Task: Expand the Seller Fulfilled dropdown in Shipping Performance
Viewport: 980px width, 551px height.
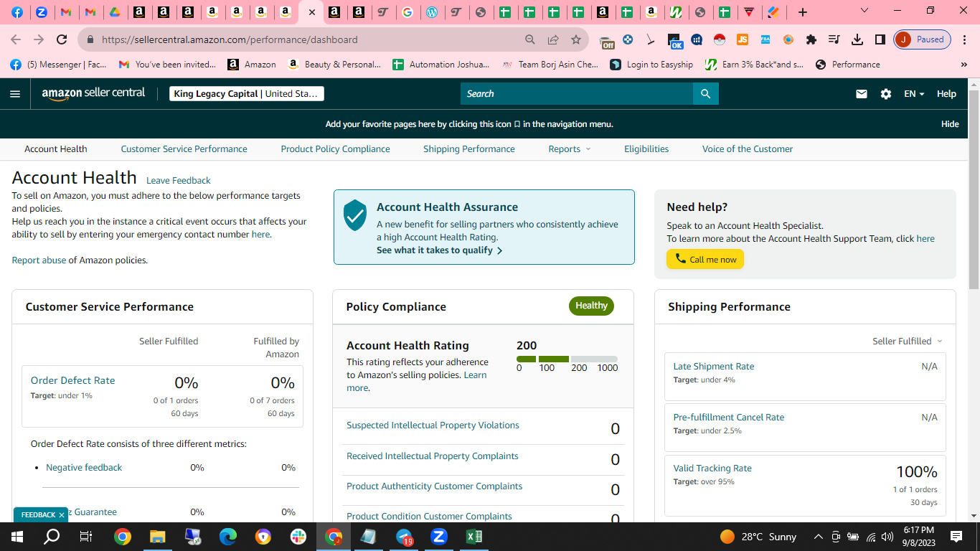Action: (x=908, y=342)
